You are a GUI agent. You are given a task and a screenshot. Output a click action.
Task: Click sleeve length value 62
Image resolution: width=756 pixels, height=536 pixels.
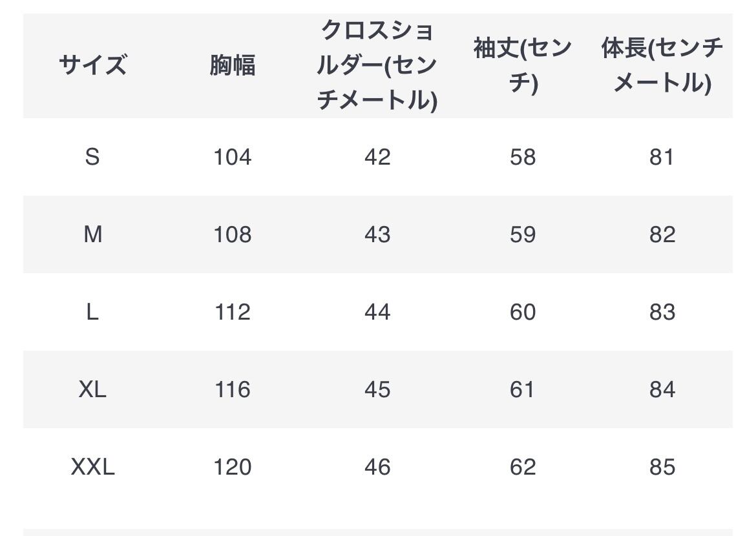coord(522,467)
